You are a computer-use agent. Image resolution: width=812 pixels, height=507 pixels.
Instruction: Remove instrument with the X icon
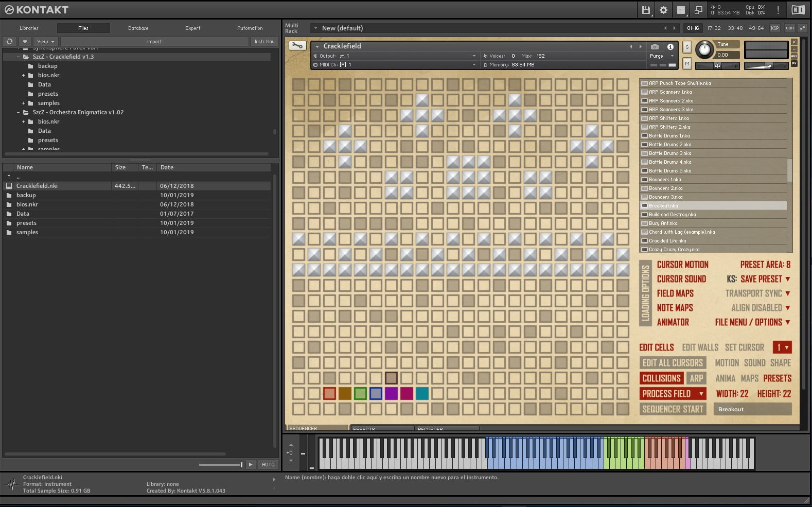pyautogui.click(x=794, y=42)
